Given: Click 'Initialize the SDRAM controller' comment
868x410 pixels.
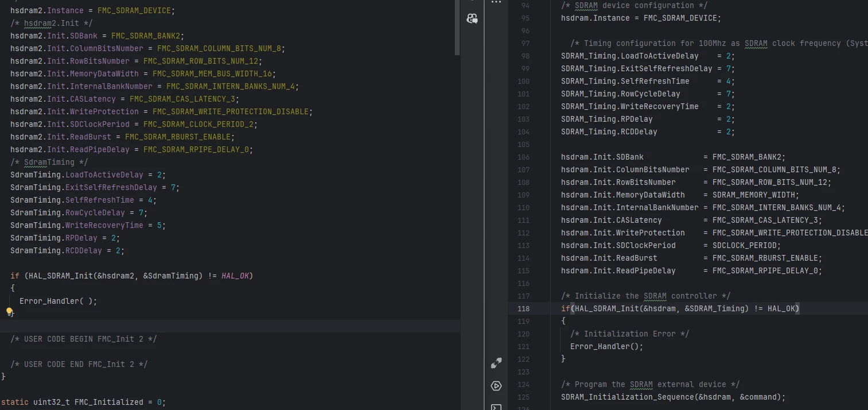Looking at the screenshot, I should pos(646,296).
